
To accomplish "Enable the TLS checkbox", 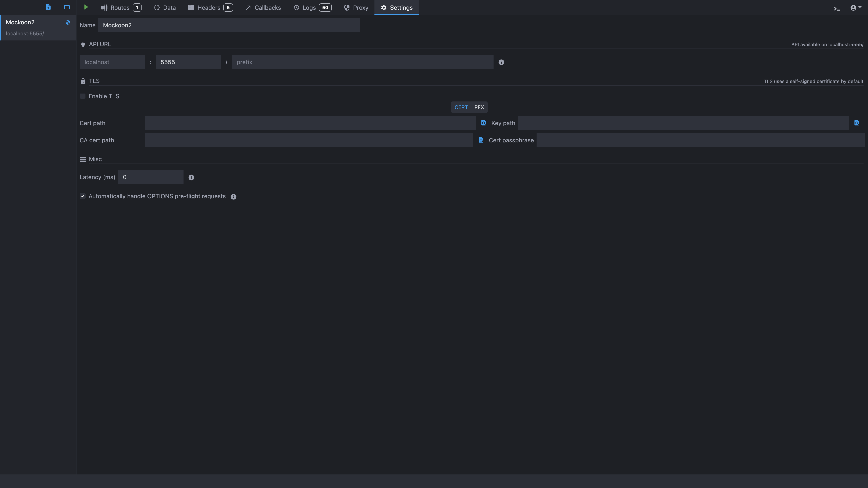I will [83, 96].
